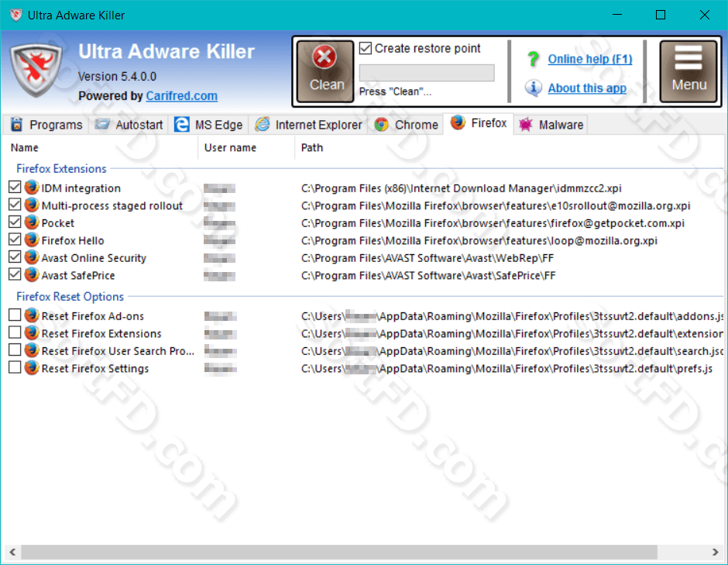The image size is (728, 565).
Task: Collapse the Firefox Reset Options group header
Action: 70,296
